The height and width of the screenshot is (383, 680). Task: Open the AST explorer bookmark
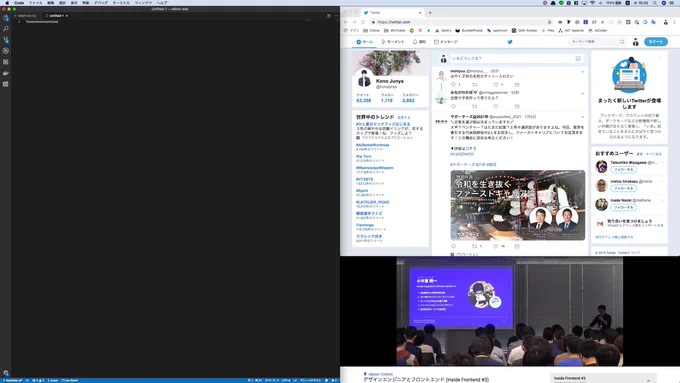(x=571, y=30)
